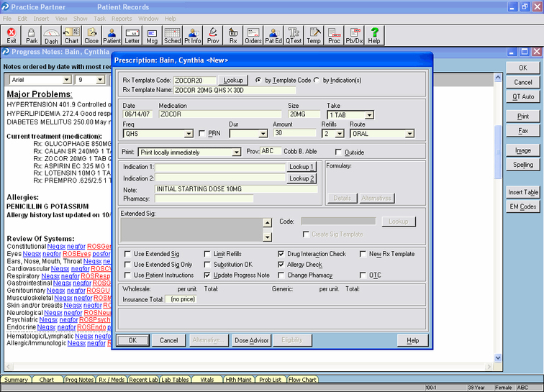
Task: Enable the Limit Refills checkbox
Action: (x=209, y=254)
